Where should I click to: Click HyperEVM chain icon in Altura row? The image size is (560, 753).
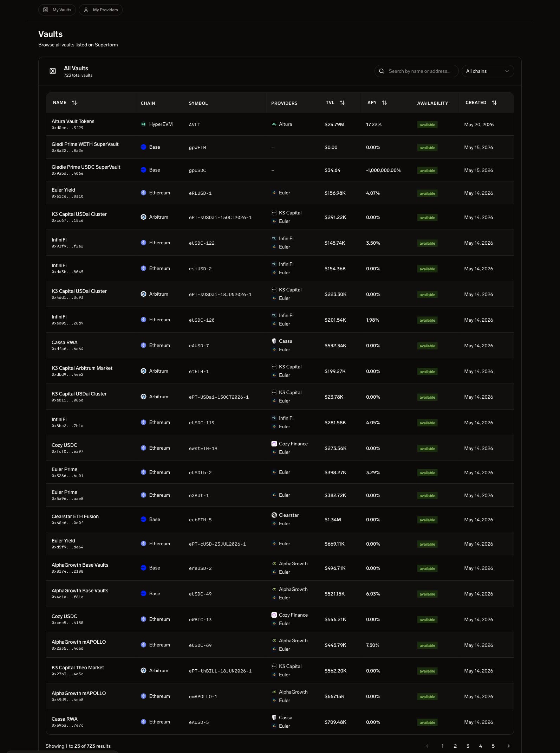coord(143,124)
